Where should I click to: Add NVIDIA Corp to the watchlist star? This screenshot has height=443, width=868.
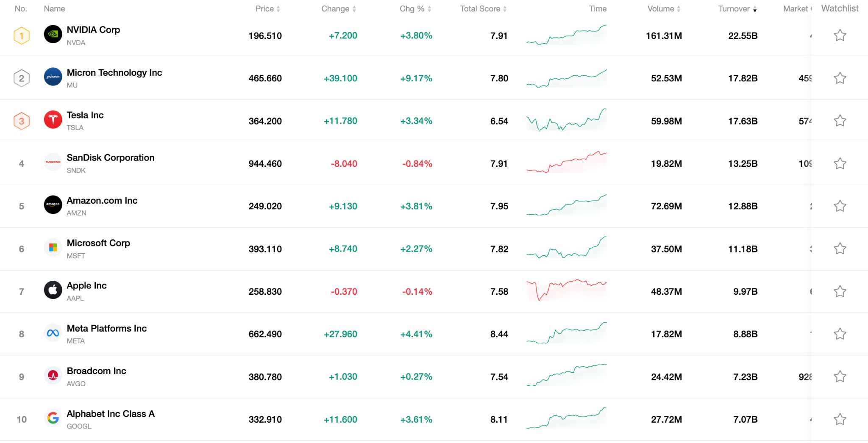coord(840,35)
